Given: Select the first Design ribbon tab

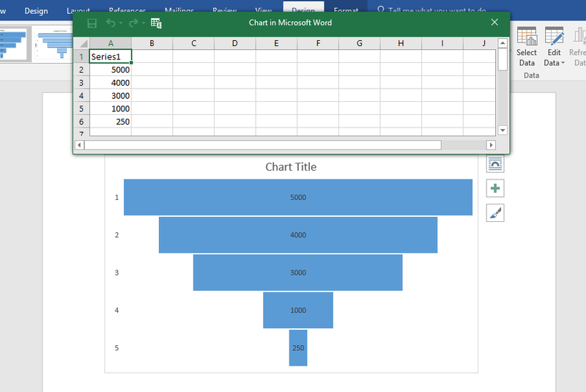Looking at the screenshot, I should 36,11.
